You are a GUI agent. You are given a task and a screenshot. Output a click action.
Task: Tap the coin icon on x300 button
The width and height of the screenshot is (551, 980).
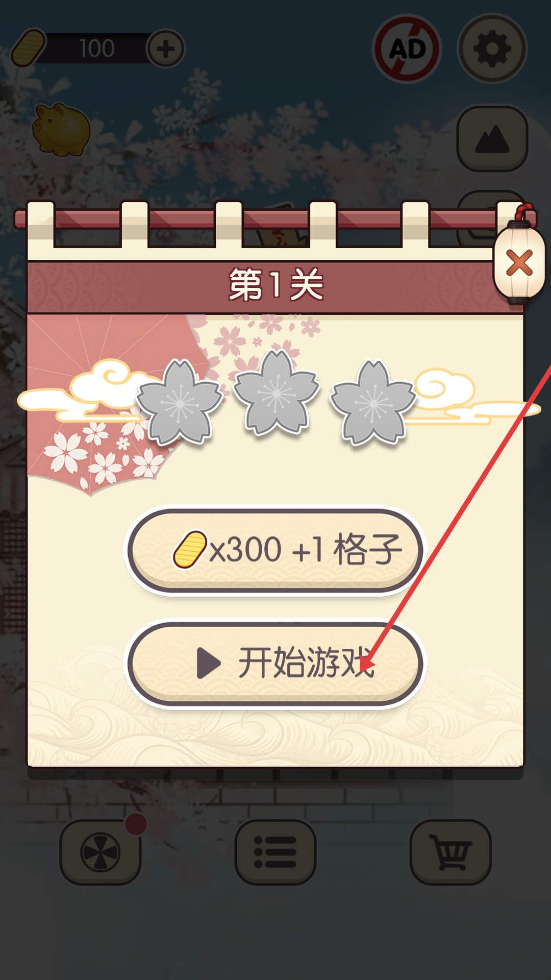tap(190, 550)
